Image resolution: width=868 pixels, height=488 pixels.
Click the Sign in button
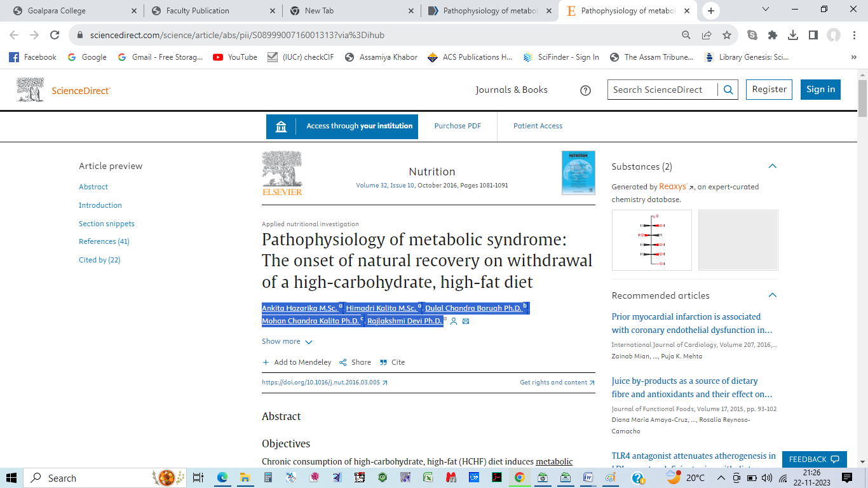coord(820,90)
